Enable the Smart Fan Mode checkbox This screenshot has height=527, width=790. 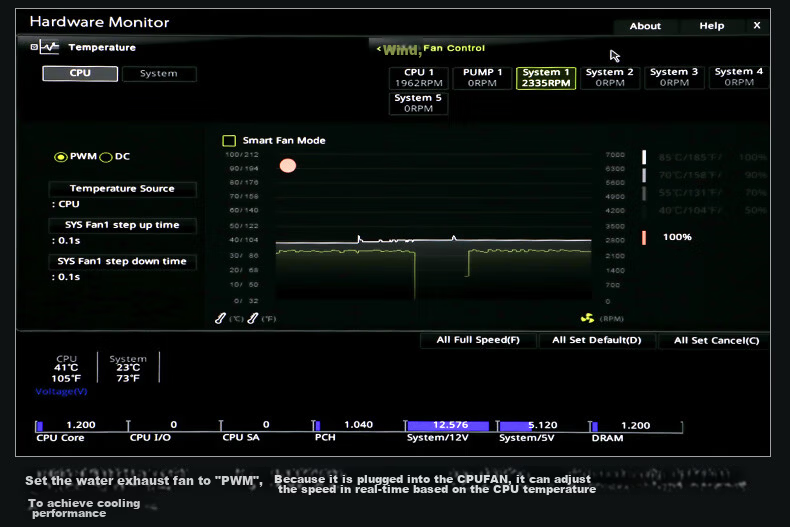[x=229, y=141]
